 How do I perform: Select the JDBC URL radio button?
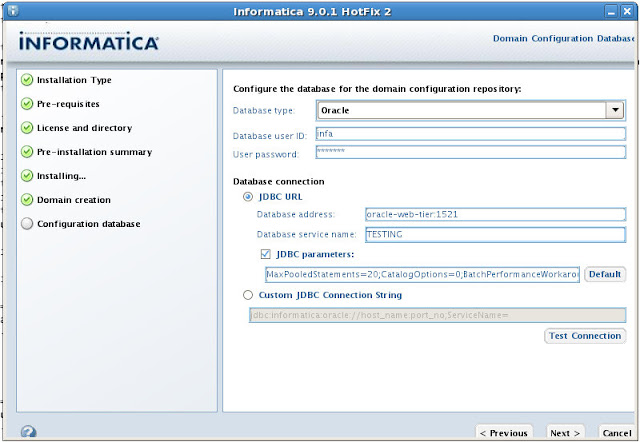point(248,197)
